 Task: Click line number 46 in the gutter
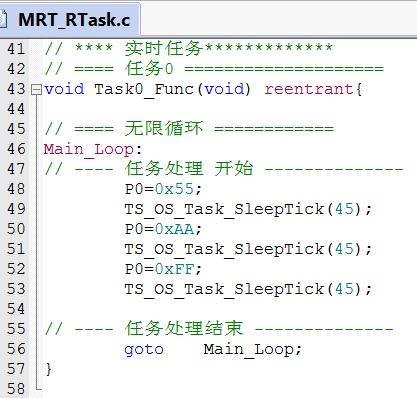(x=16, y=149)
